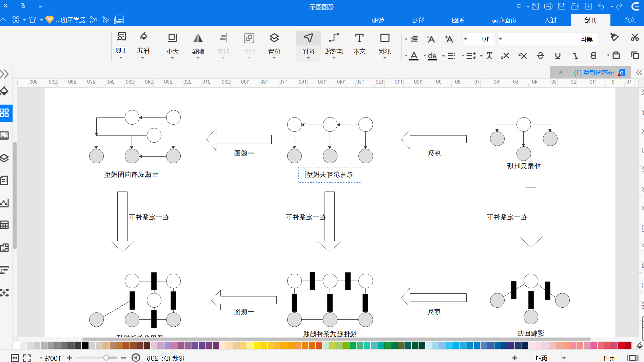Switch to the 视图 tab

[x=458, y=20]
